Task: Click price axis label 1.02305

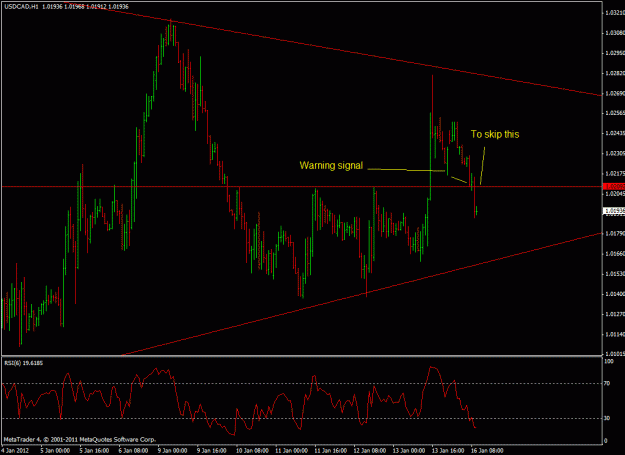Action: click(615, 153)
